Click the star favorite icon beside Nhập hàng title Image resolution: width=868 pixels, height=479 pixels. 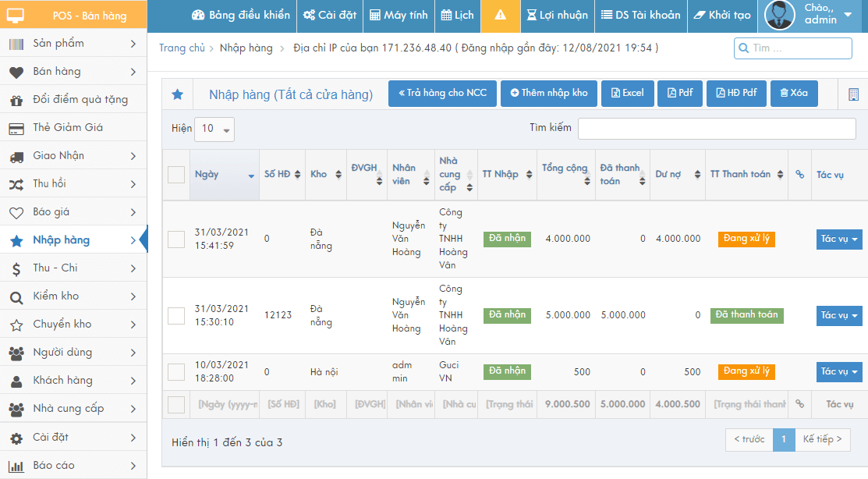click(177, 94)
